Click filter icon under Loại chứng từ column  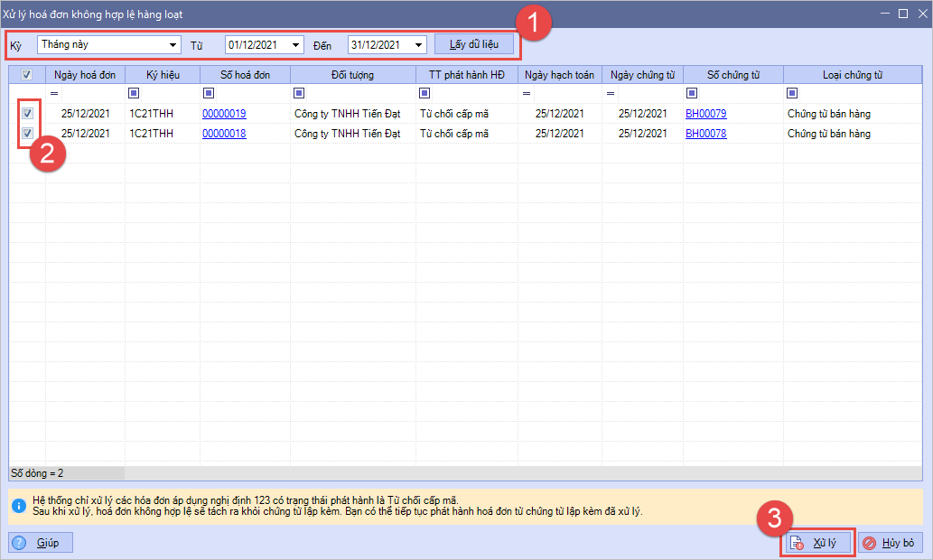792,93
